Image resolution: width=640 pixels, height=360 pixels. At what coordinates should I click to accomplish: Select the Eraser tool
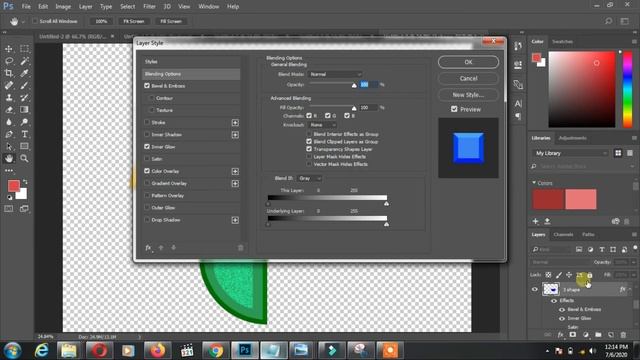coord(9,109)
